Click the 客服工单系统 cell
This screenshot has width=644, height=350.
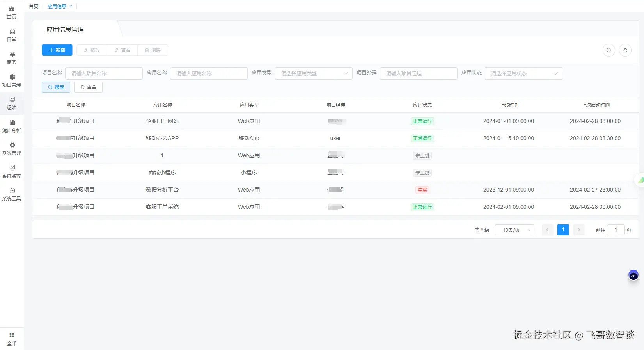pyautogui.click(x=162, y=207)
